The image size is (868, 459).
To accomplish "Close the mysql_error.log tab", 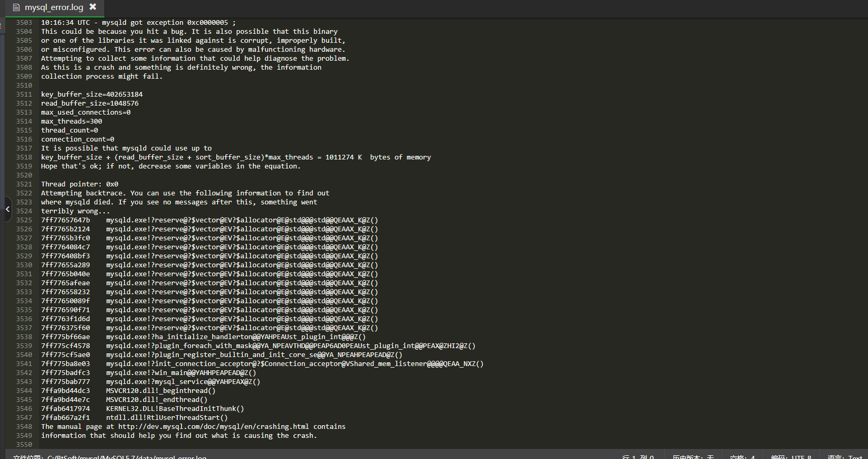I will 93,7.
